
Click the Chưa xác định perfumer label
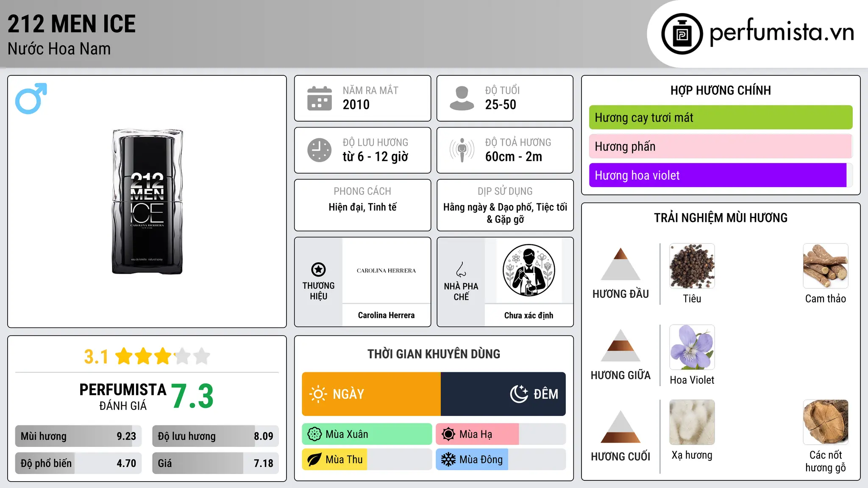(529, 315)
